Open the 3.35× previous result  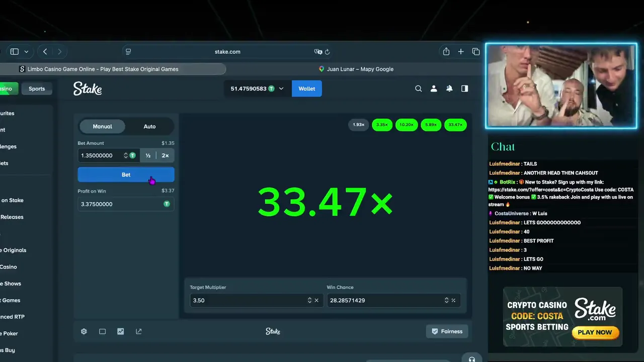[x=382, y=125]
